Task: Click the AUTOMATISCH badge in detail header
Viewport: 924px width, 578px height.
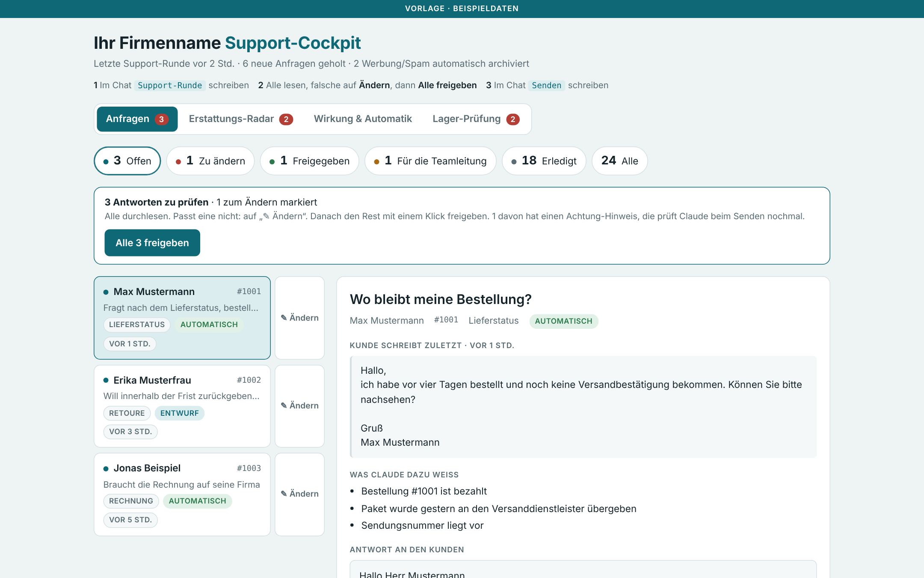Action: (564, 321)
